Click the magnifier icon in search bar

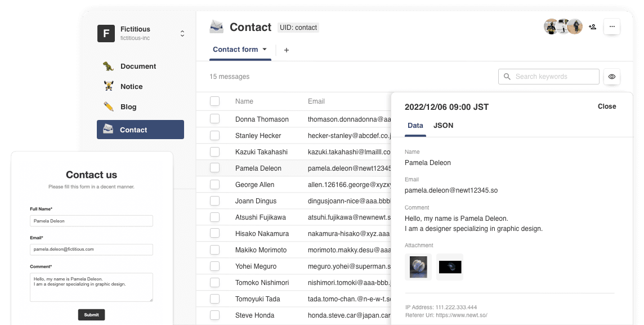[507, 76]
